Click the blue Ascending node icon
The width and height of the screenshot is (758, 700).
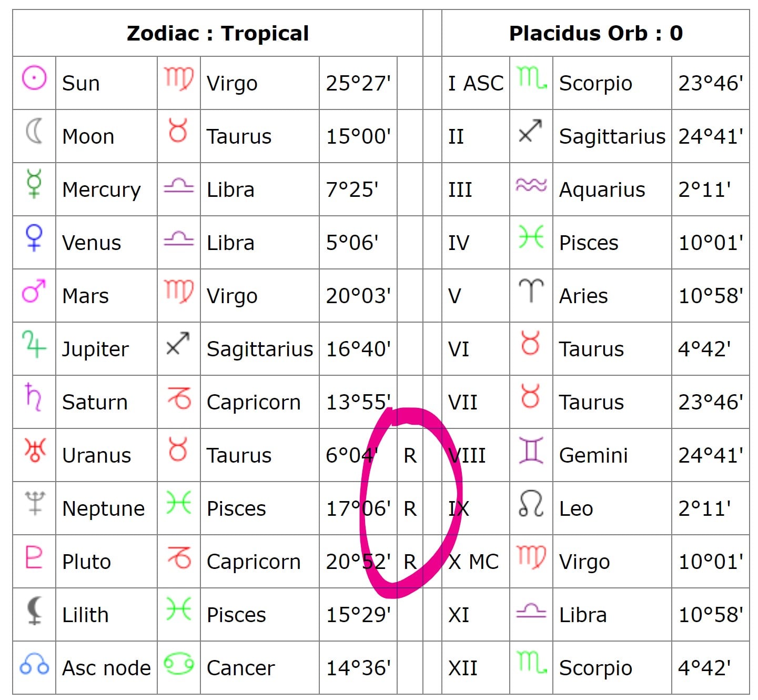[34, 665]
